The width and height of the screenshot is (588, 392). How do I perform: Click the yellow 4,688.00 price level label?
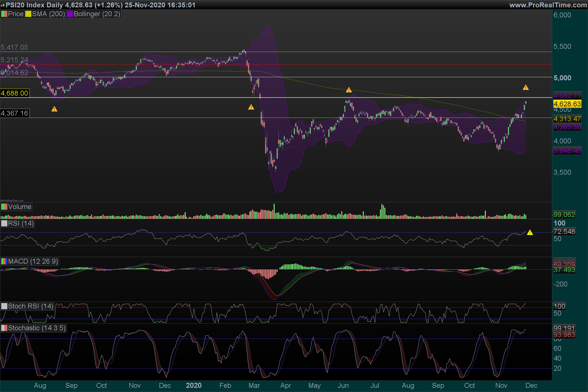coord(14,93)
